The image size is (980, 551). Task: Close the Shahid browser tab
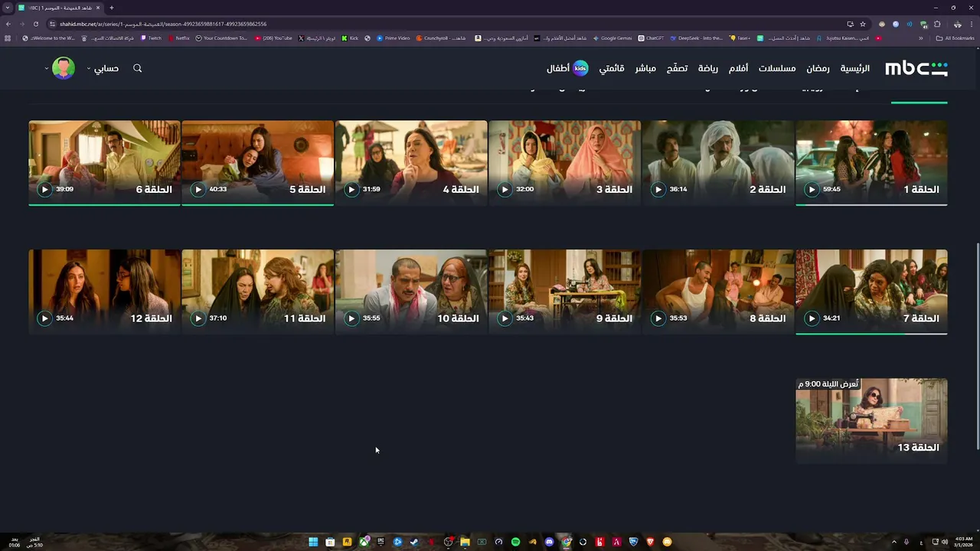pos(98,8)
